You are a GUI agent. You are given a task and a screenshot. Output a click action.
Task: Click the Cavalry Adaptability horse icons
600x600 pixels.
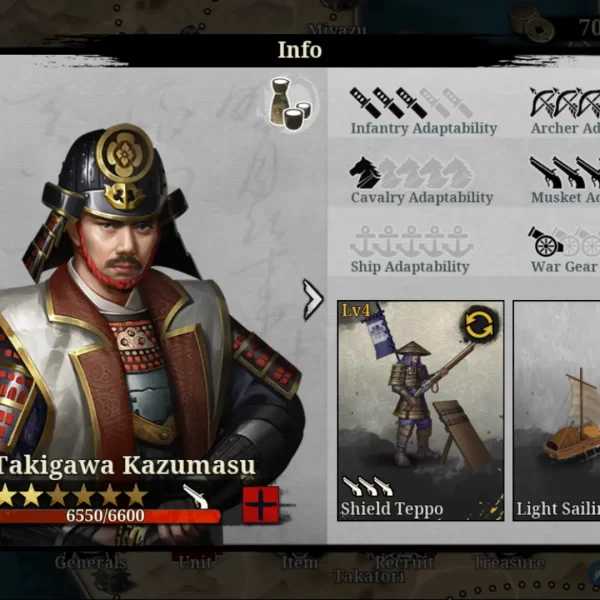click(x=411, y=172)
